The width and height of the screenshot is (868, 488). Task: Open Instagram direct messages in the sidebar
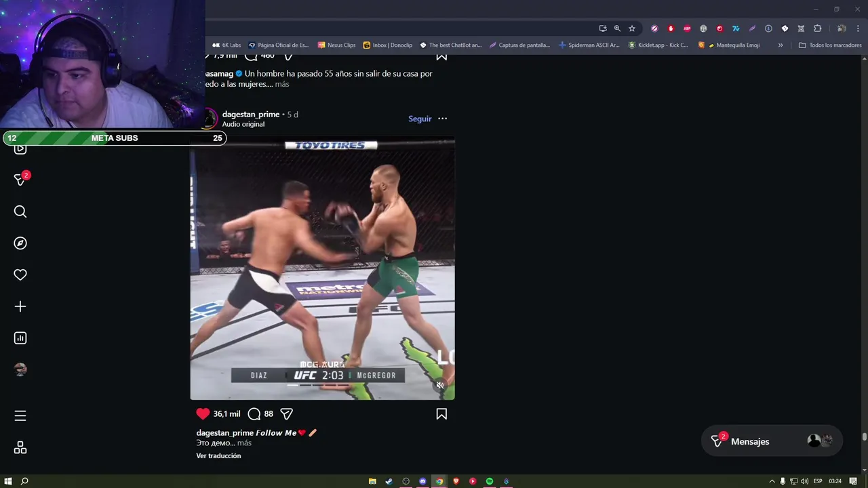20,180
